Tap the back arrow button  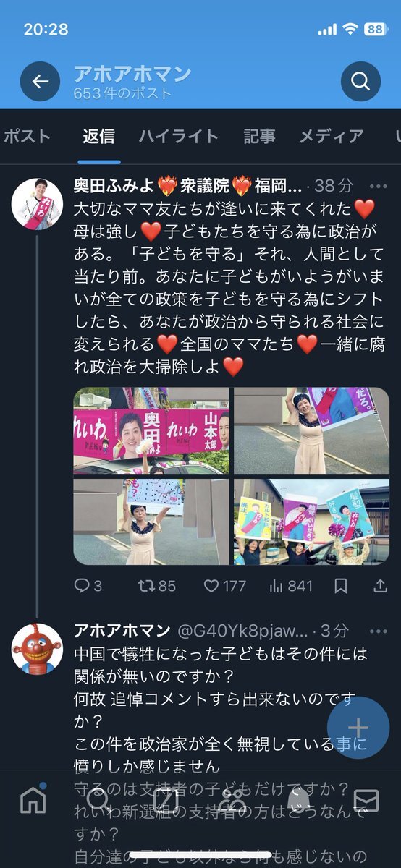(x=41, y=82)
